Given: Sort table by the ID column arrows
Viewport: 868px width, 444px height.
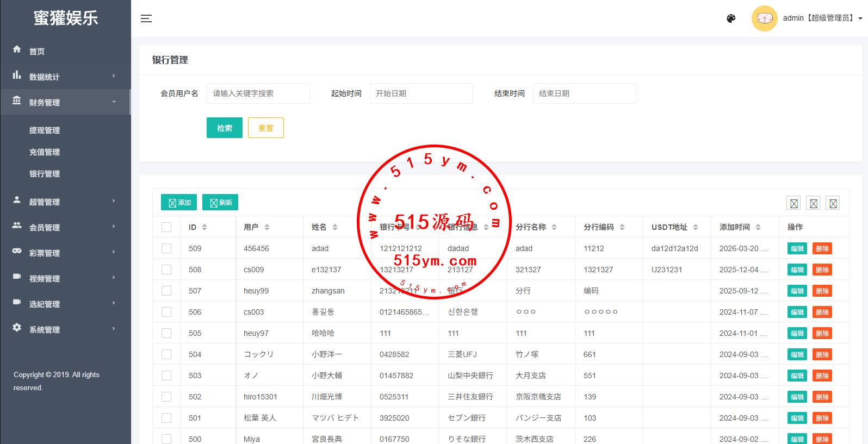Looking at the screenshot, I should coord(204,227).
